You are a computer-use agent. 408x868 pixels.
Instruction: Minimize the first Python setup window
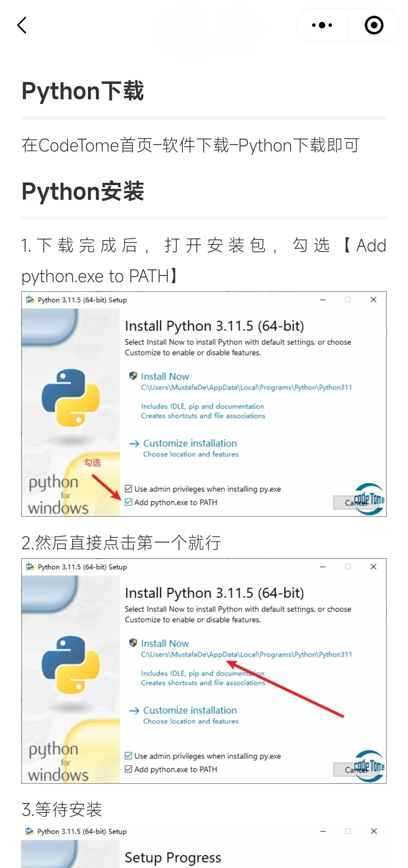click(323, 300)
